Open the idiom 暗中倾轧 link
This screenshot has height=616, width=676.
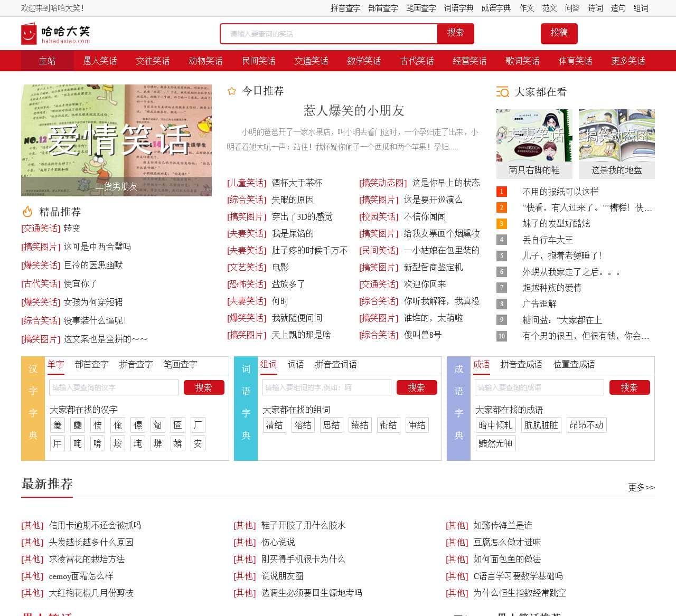[x=495, y=425]
